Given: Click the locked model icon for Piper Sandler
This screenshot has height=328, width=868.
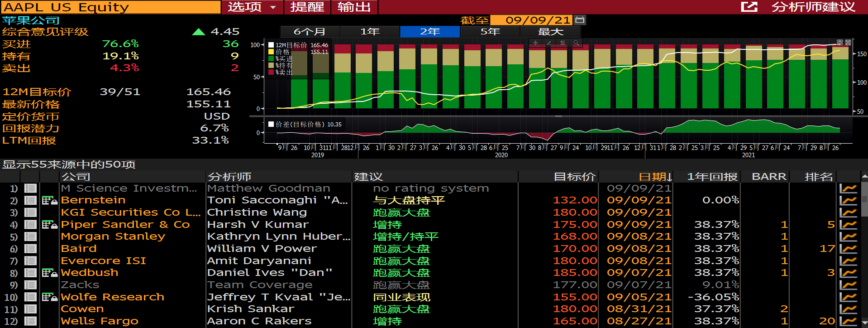Looking at the screenshot, I should [49, 224].
